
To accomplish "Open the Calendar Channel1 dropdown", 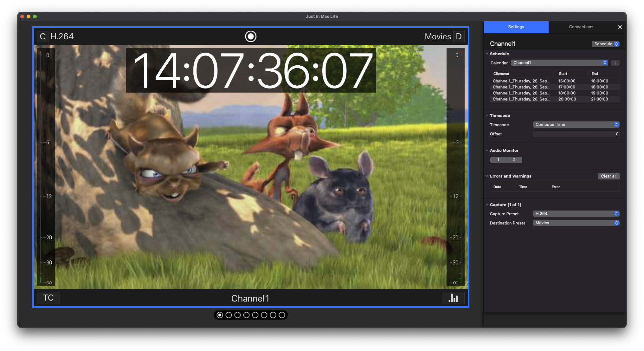I will 559,63.
